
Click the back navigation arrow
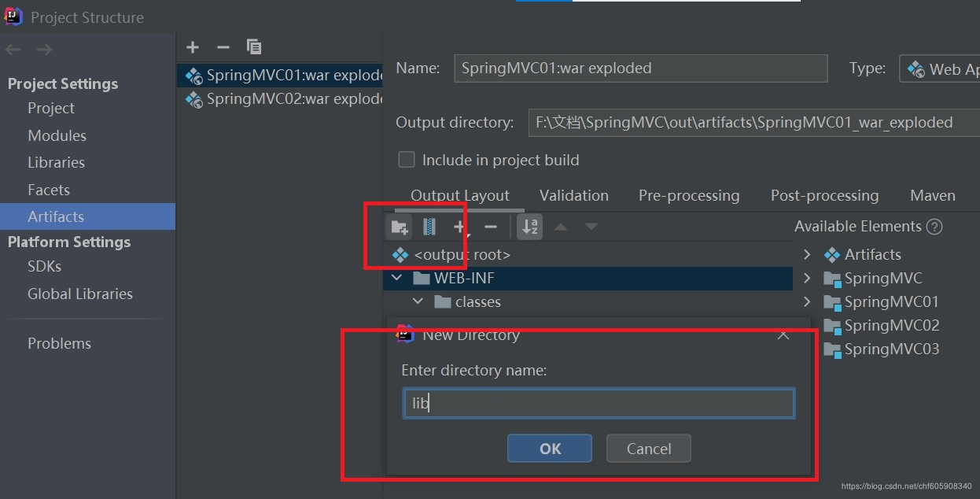pos(13,50)
